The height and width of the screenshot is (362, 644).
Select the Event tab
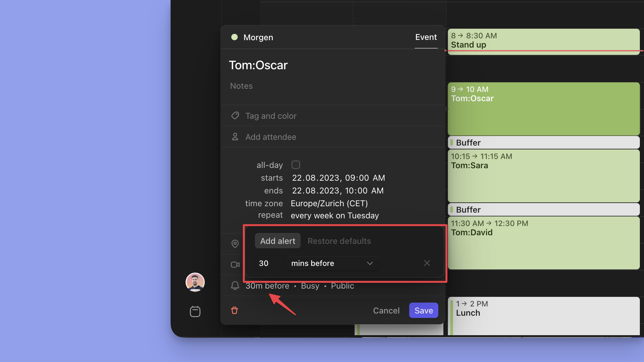[x=426, y=37]
